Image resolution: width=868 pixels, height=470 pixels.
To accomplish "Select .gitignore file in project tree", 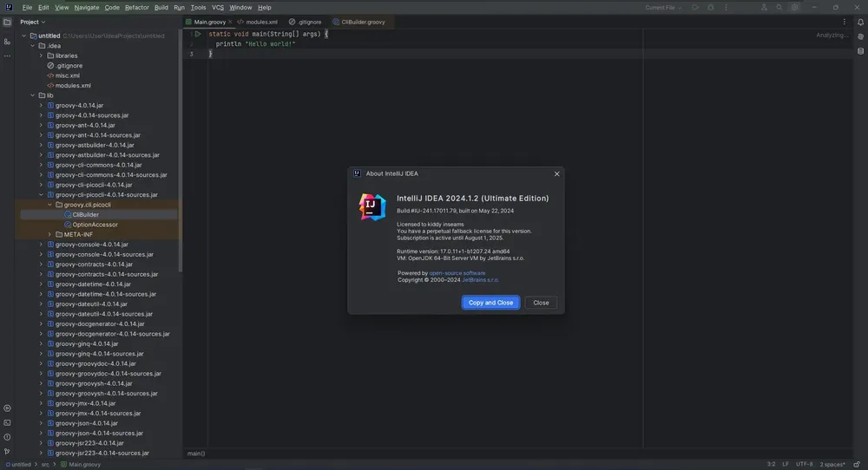I will (69, 66).
